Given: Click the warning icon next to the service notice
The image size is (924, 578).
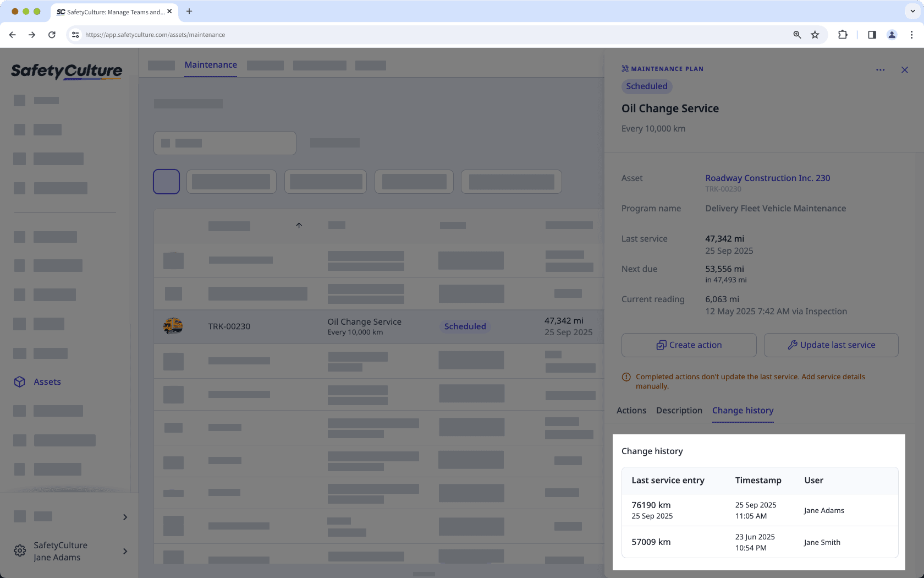Looking at the screenshot, I should click(x=626, y=377).
